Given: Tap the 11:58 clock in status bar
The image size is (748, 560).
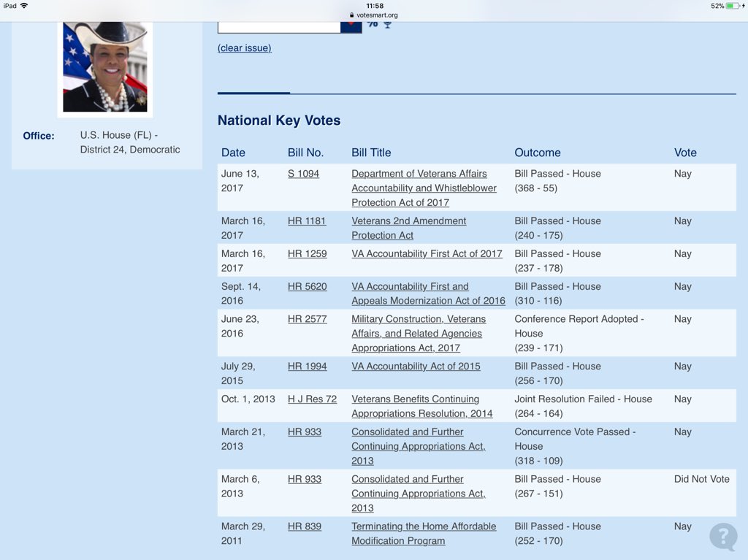Looking at the screenshot, I should [375, 6].
